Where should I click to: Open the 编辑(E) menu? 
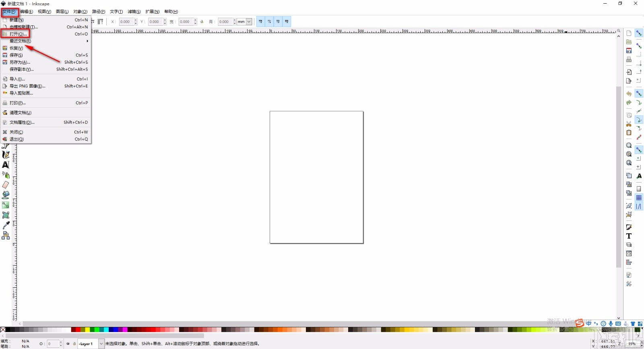coord(27,12)
